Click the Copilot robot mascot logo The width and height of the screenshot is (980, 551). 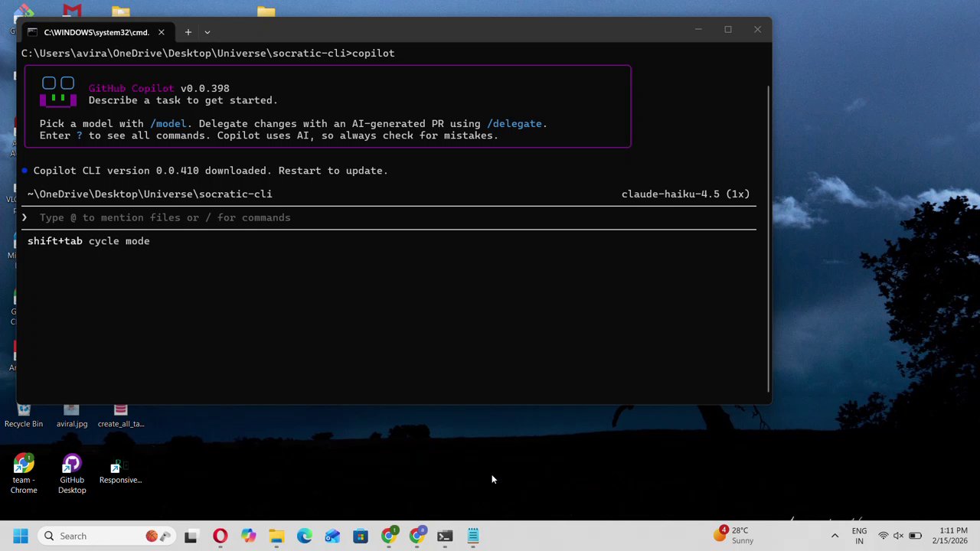pos(58,91)
